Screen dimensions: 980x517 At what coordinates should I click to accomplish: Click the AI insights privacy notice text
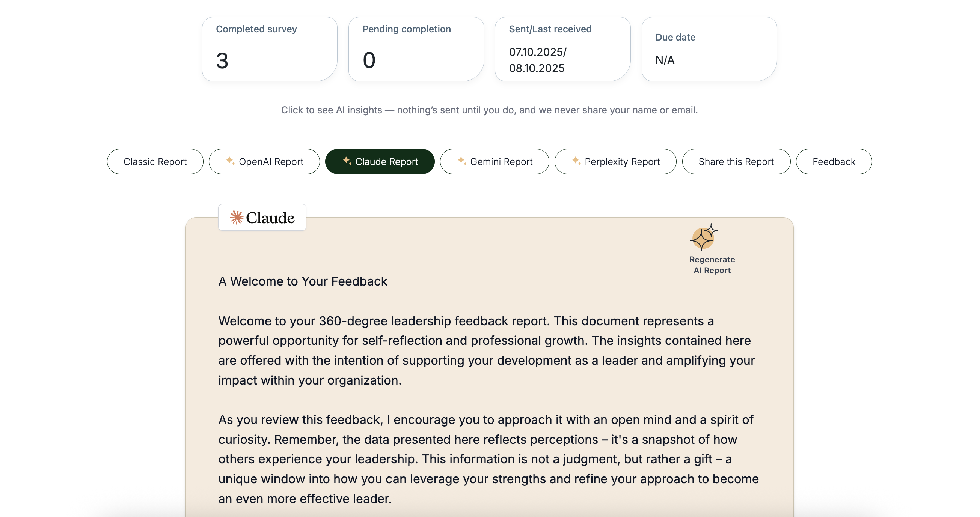tap(489, 110)
